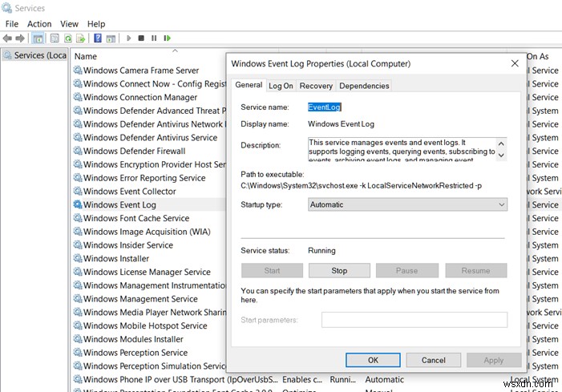This screenshot has width=562, height=392.
Task: Click the Export List toolbar icon
Action: (80, 38)
